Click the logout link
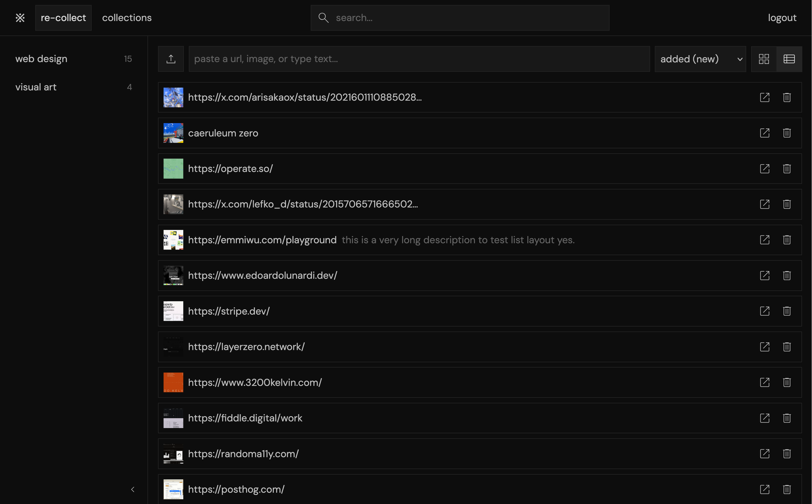The image size is (812, 504). 782,18
